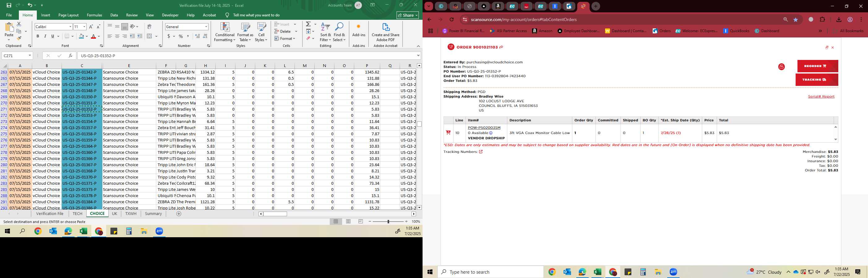Viewport: 868px width, 278px height.
Task: Click the tracking numbers external link icon
Action: (481, 152)
